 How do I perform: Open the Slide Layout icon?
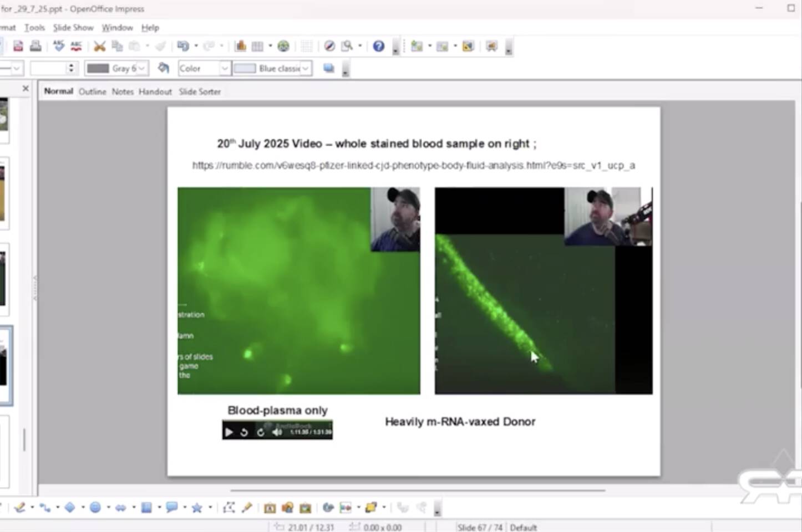tap(443, 46)
